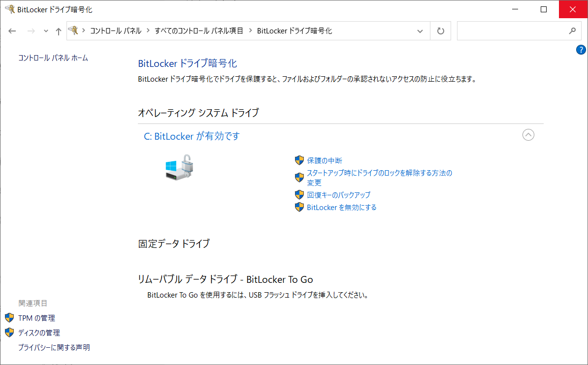
Task: Click the shield icon beside BitLocker を無効にする
Action: 299,207
